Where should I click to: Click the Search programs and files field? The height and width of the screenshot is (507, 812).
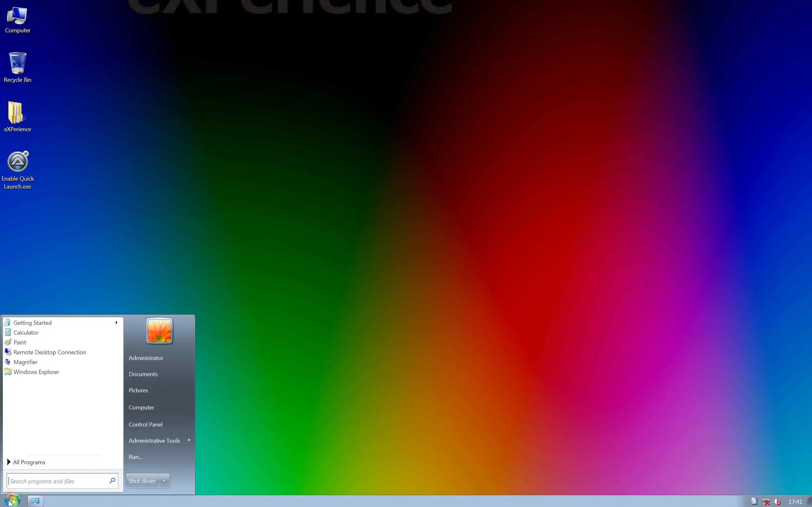57,481
